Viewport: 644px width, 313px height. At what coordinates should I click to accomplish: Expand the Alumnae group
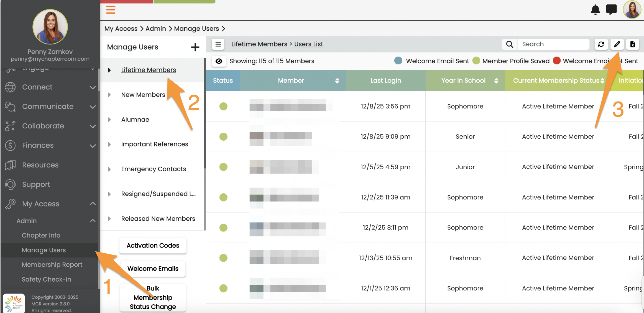(109, 120)
